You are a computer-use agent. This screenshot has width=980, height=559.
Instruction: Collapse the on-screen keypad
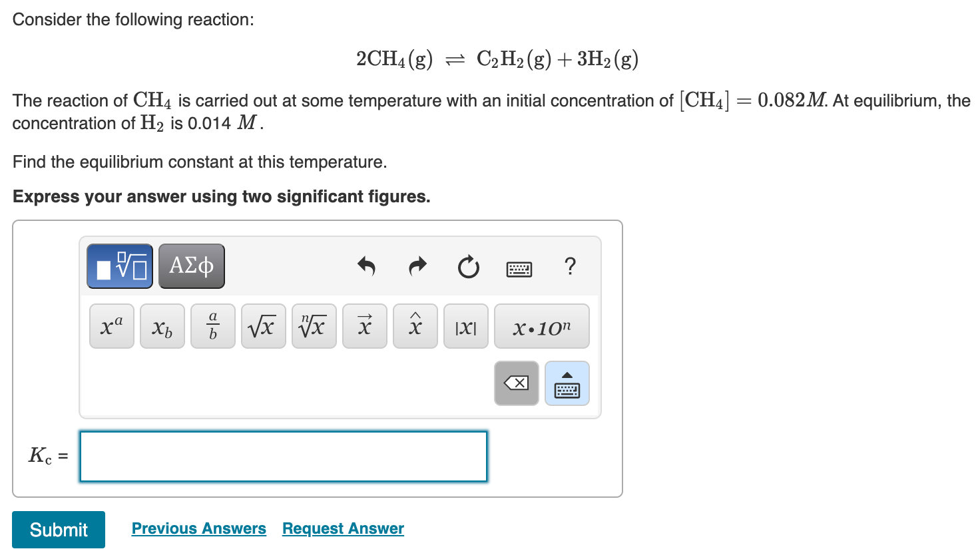(x=567, y=383)
